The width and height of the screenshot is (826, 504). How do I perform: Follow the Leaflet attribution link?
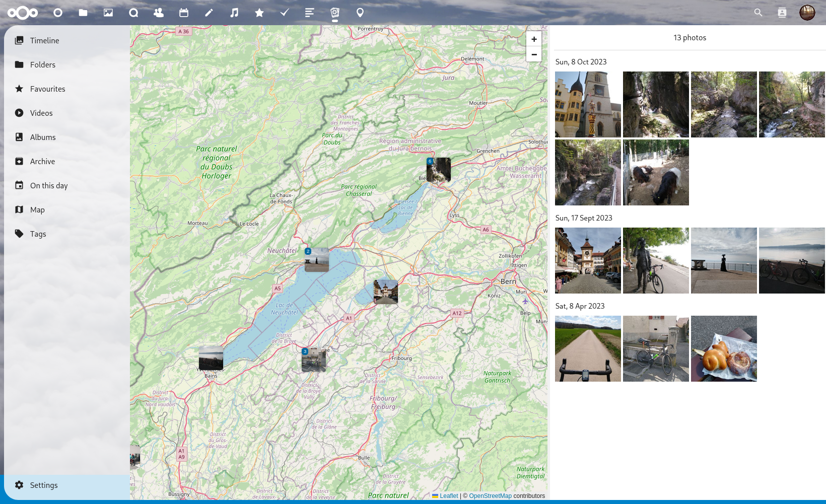click(x=448, y=496)
